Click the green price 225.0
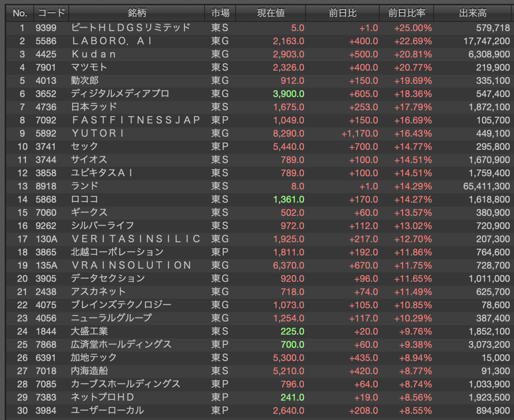This screenshot has height=420, width=514. tap(293, 331)
